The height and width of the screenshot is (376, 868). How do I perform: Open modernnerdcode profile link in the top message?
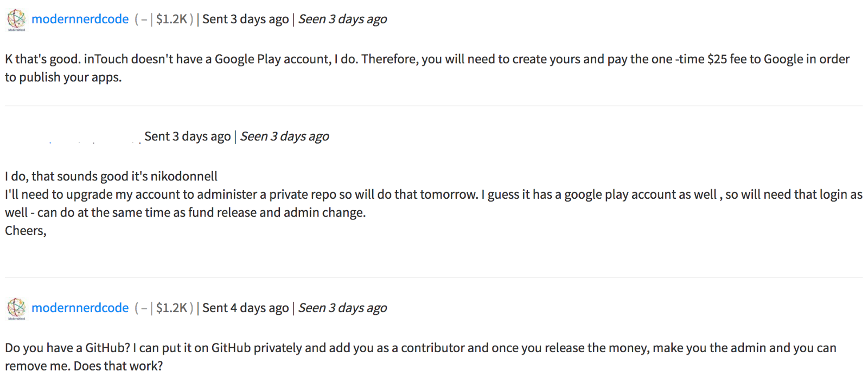[x=80, y=20]
